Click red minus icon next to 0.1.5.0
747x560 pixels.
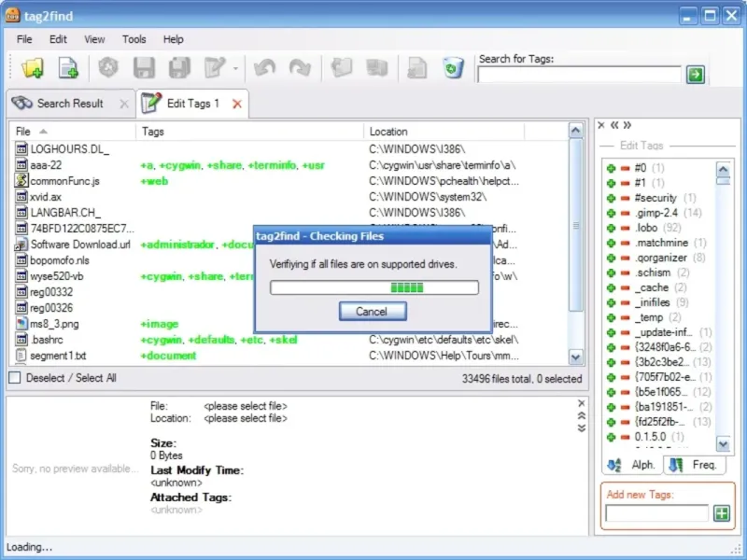pos(625,437)
